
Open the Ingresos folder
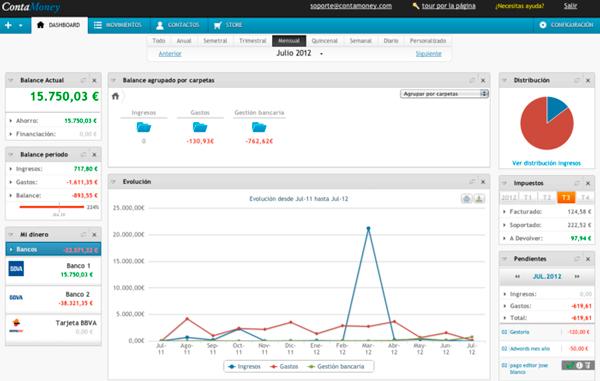coord(143,127)
